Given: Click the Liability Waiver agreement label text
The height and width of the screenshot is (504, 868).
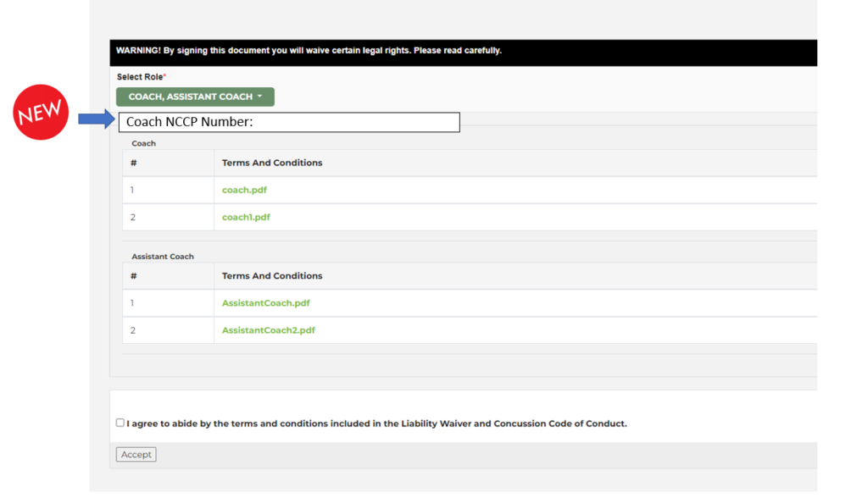Looking at the screenshot, I should 376,424.
